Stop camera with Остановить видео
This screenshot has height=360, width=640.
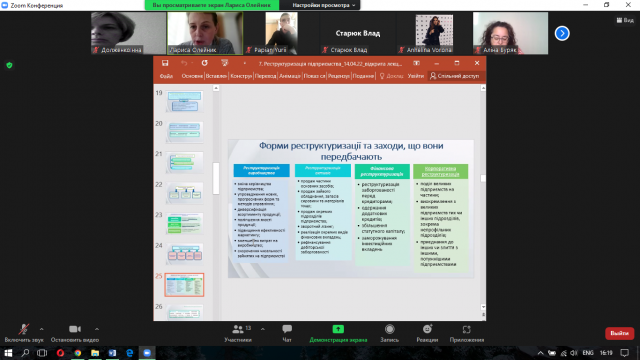(x=75, y=333)
